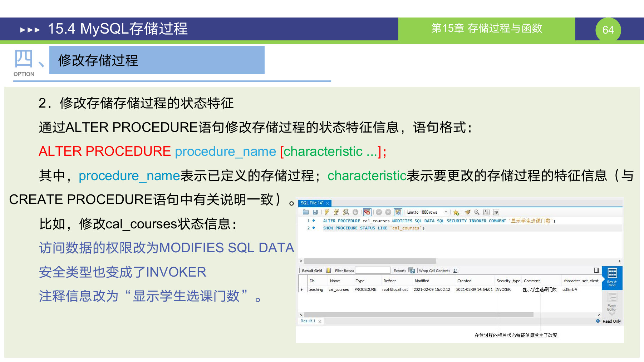Switch to the Result Grid side view
This screenshot has height=362, width=644.
[x=612, y=278]
